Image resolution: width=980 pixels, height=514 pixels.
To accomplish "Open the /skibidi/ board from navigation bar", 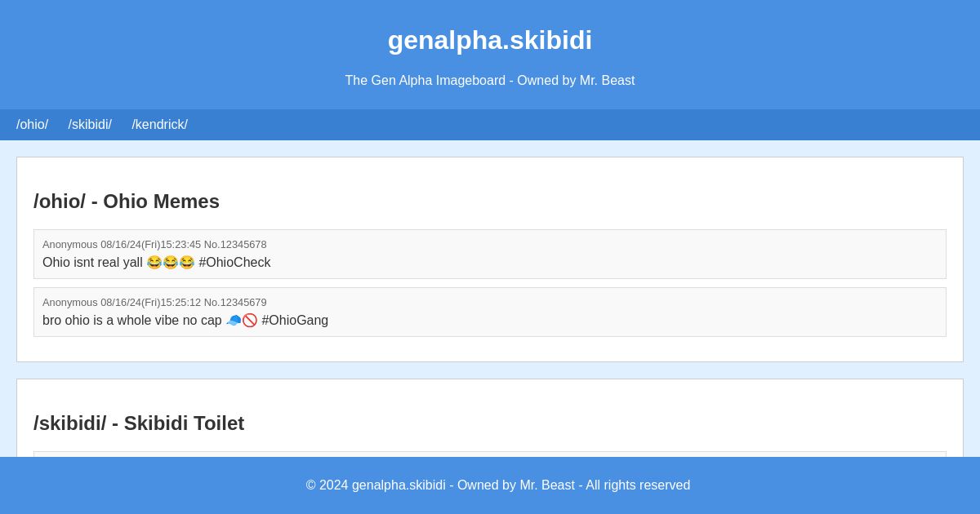I will 90,125.
